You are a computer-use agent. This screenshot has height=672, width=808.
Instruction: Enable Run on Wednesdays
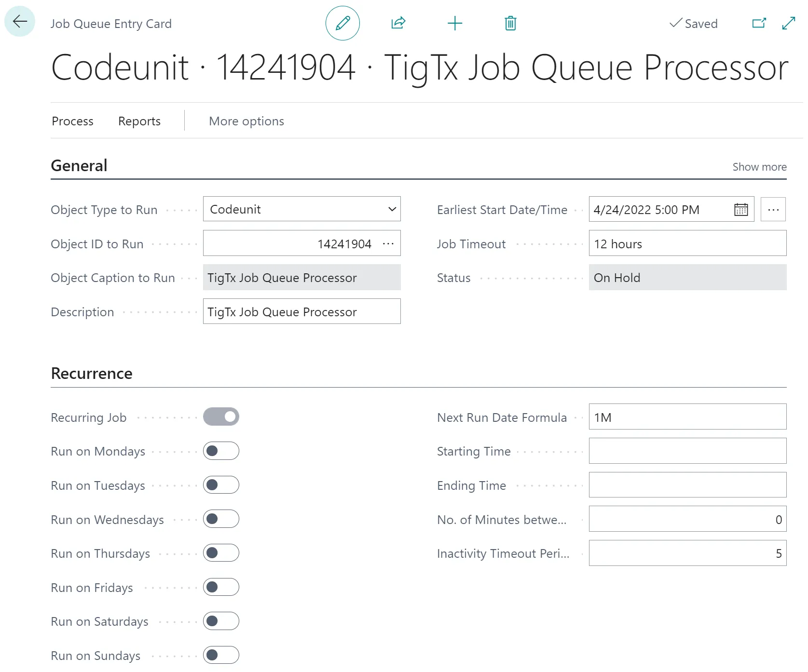pyautogui.click(x=221, y=519)
